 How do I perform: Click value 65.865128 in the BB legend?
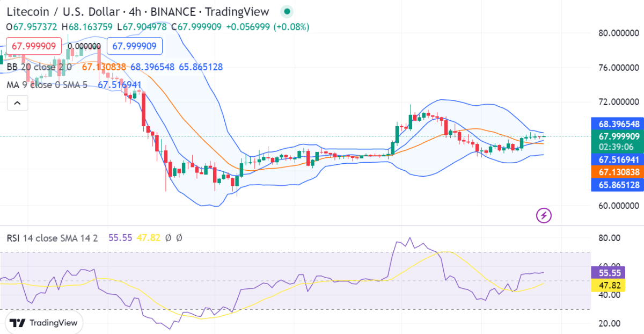coord(201,67)
